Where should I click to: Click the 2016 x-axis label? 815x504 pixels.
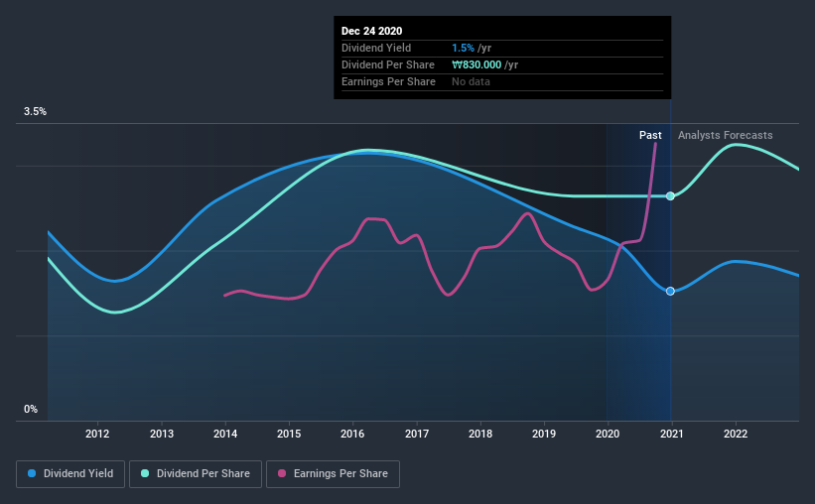352,434
